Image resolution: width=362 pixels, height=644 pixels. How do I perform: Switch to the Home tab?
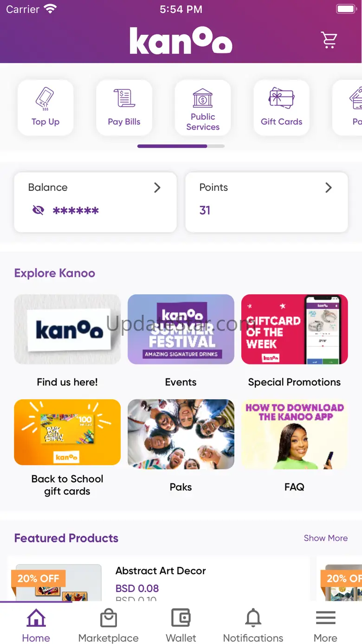point(36,625)
